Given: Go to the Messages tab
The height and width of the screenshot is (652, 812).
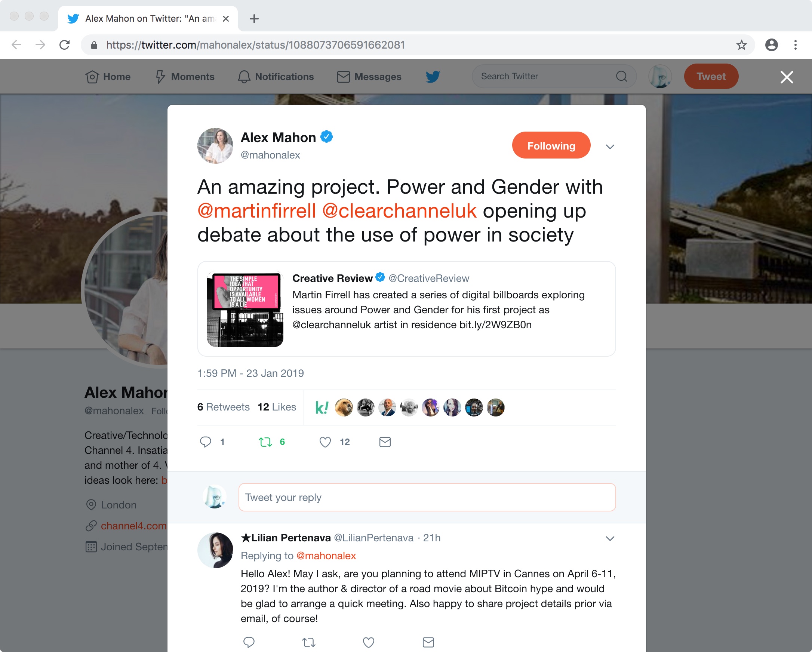Looking at the screenshot, I should (369, 77).
